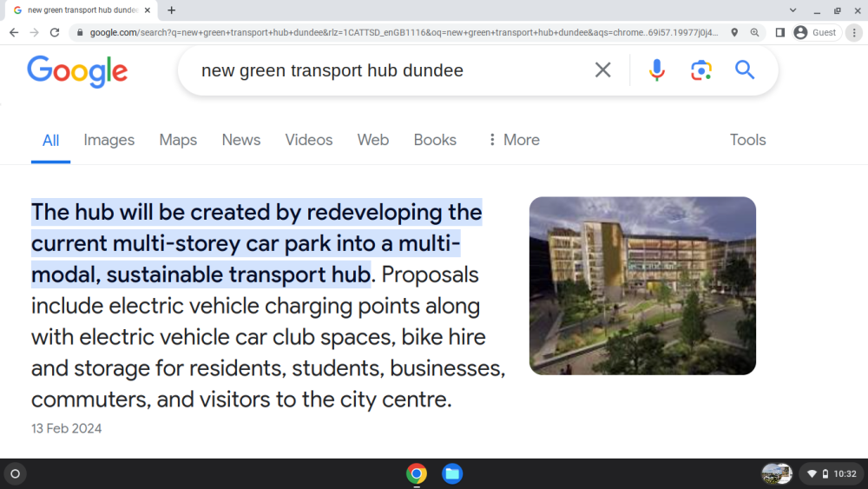Start voice search with the microphone icon
Image resolution: width=868 pixels, height=489 pixels.
(656, 69)
